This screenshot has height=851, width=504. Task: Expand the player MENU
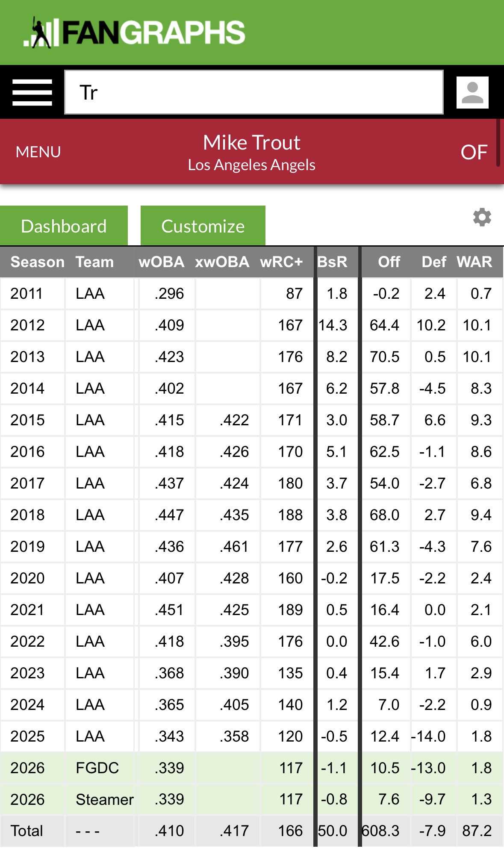38,152
